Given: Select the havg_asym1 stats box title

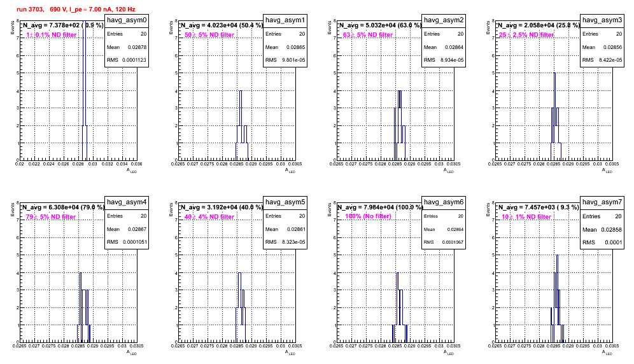Looking at the screenshot, I should click(x=285, y=20).
